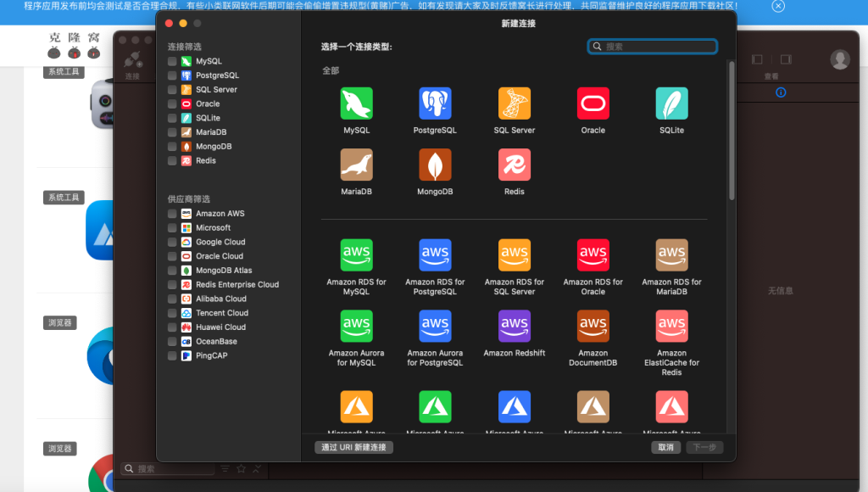Select the Oracle connection icon

593,103
